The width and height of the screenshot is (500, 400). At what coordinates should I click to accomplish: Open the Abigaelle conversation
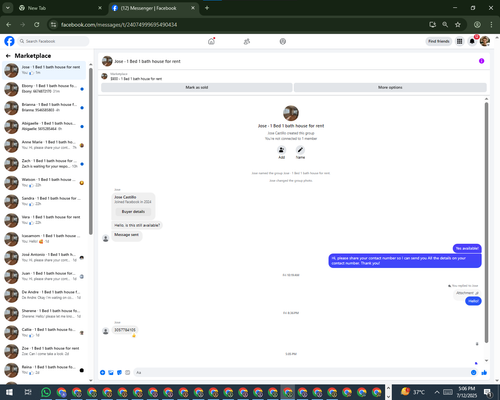[x=44, y=126]
